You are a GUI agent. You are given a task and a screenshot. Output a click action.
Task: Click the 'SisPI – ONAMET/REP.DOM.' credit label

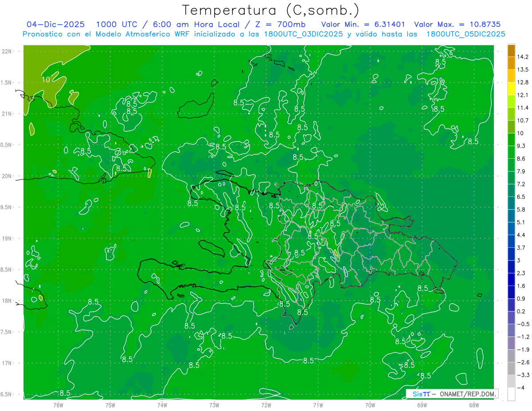(453, 394)
